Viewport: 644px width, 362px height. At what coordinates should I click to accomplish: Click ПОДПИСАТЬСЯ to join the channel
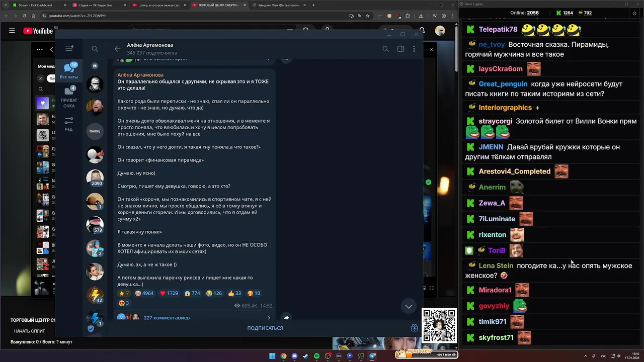[x=265, y=328]
